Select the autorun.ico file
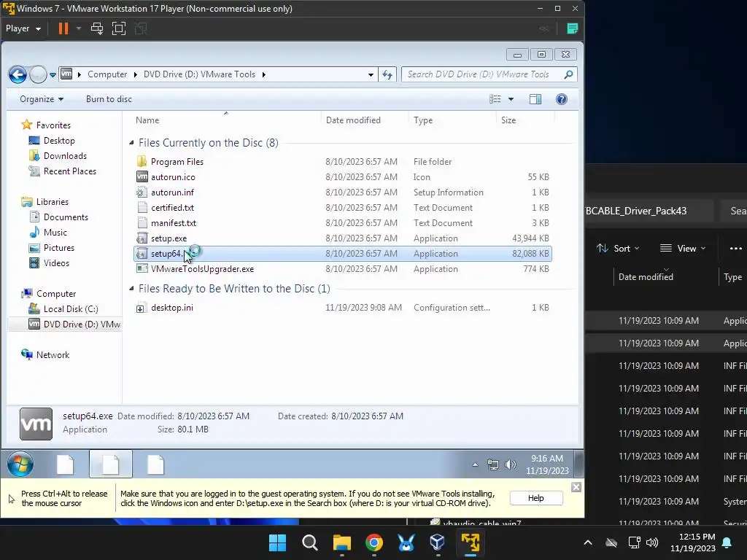747x560 pixels. pyautogui.click(x=343, y=177)
